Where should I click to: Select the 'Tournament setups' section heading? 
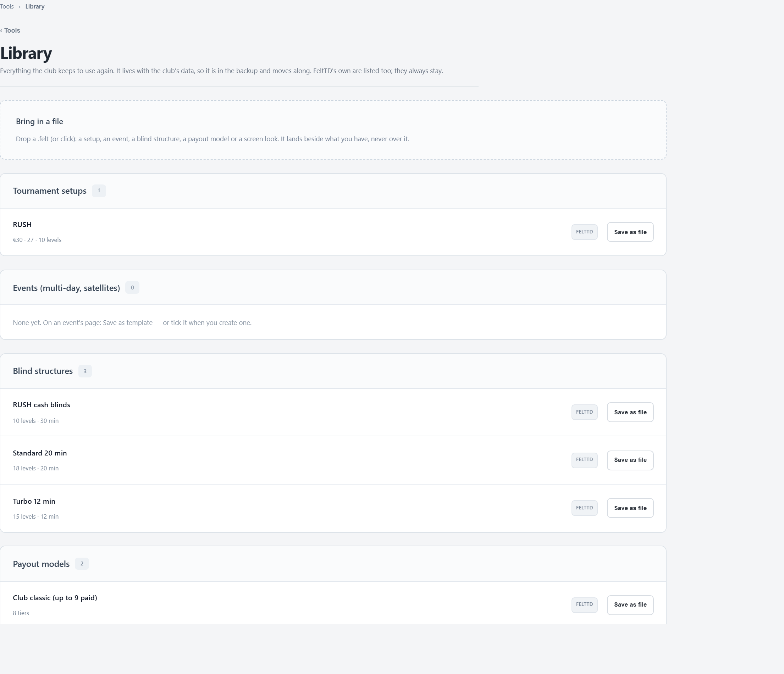coord(50,191)
